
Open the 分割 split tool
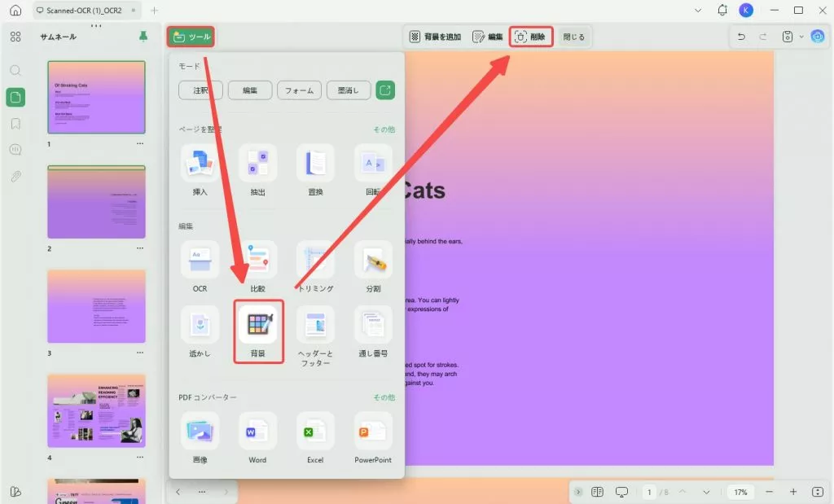point(373,267)
